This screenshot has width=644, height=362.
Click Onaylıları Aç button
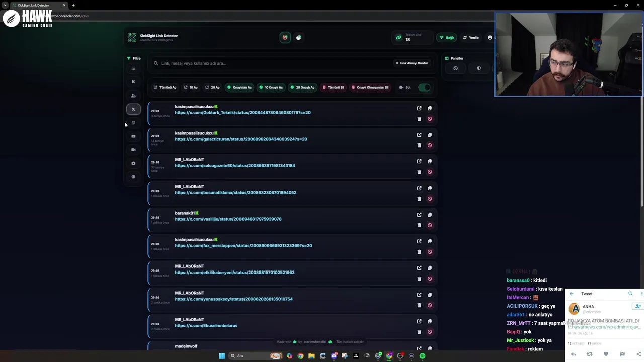coord(239,87)
